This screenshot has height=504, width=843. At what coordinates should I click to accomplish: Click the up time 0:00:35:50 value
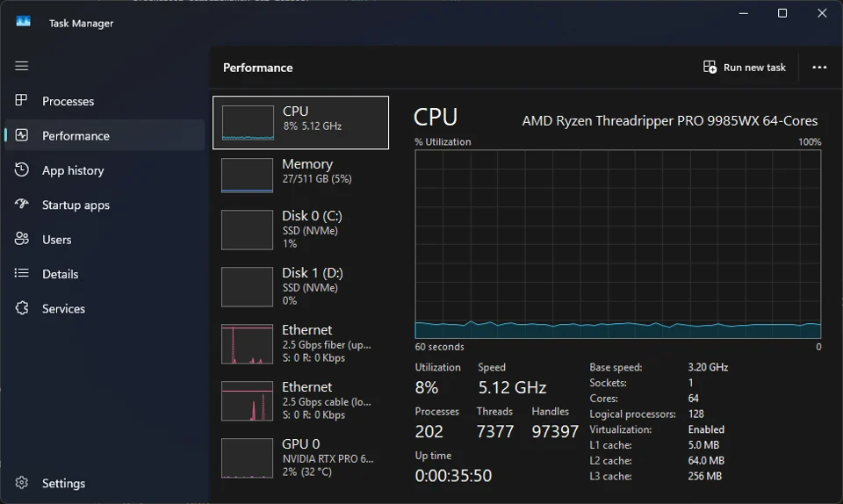coord(453,476)
